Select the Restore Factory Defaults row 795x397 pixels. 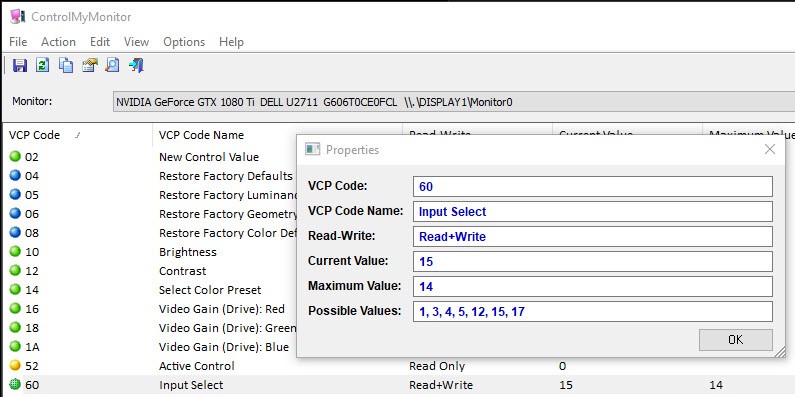[x=226, y=176]
